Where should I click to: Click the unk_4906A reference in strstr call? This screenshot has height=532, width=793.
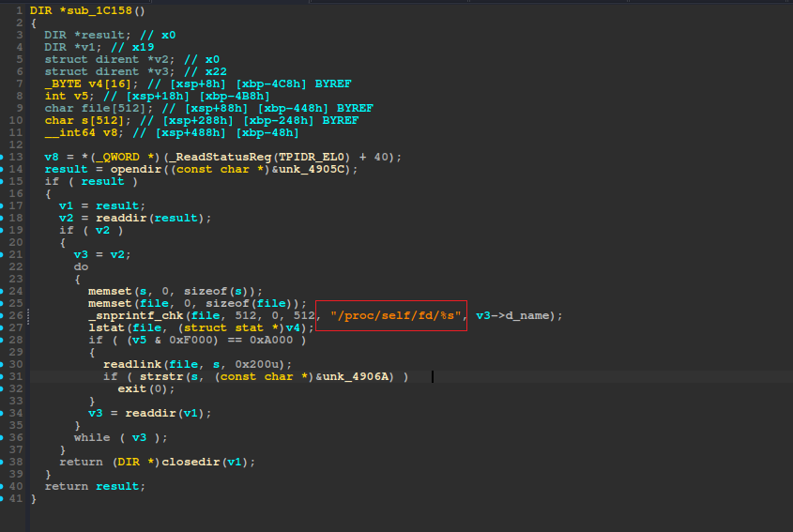pos(368,376)
